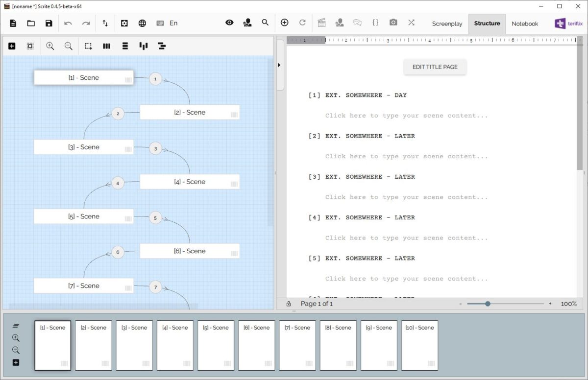Screen dimensions: 588x380
Task: Toggle the screenplay preview eye icon
Action: pyautogui.click(x=229, y=23)
